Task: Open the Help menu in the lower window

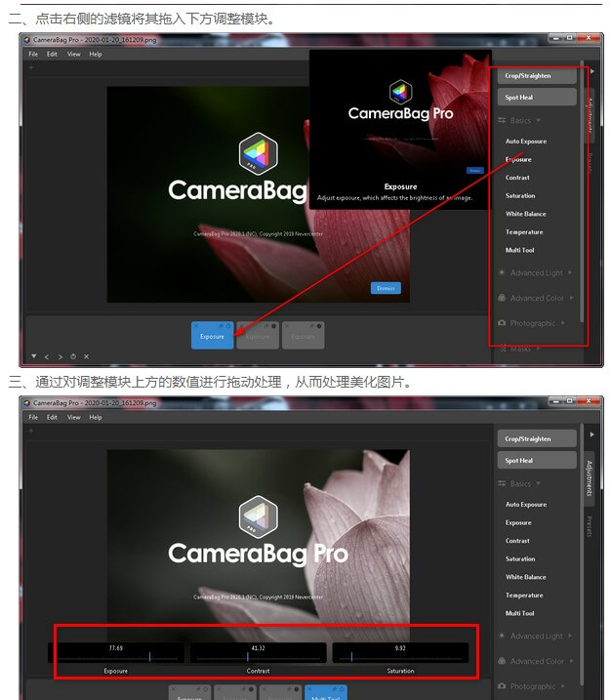Action: click(x=96, y=417)
